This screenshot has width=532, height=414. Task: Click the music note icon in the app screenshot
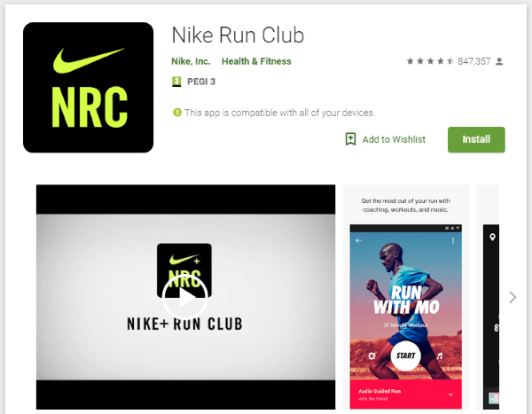tap(440, 356)
